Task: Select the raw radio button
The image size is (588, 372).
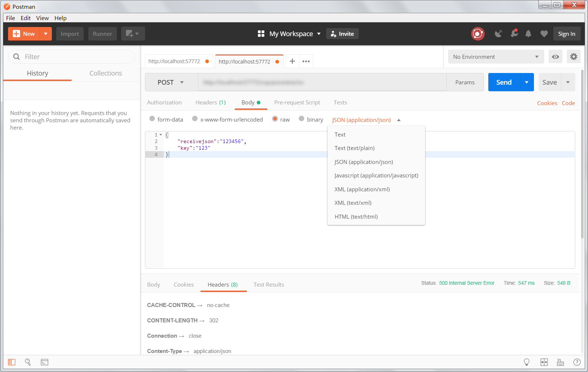Action: tap(275, 119)
